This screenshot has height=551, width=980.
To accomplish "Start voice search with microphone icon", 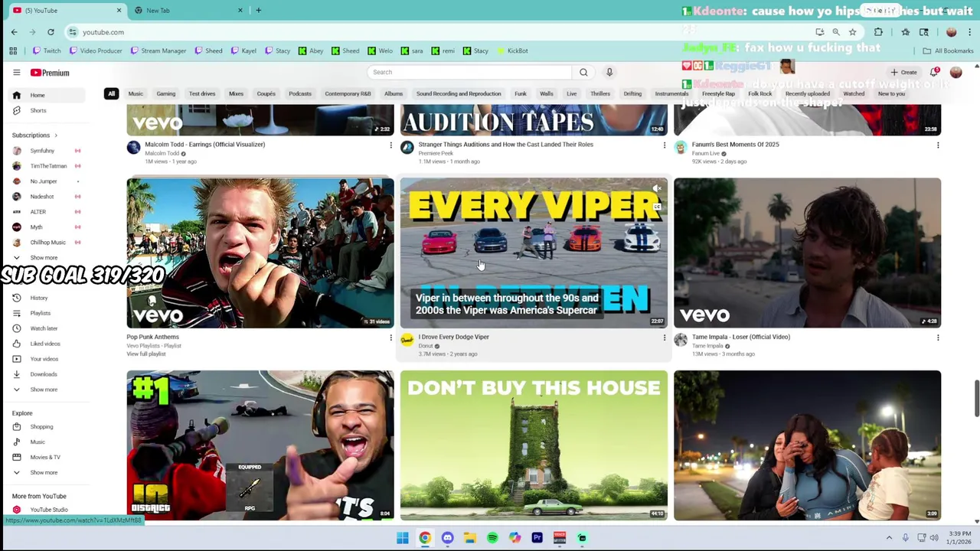I will click(609, 72).
